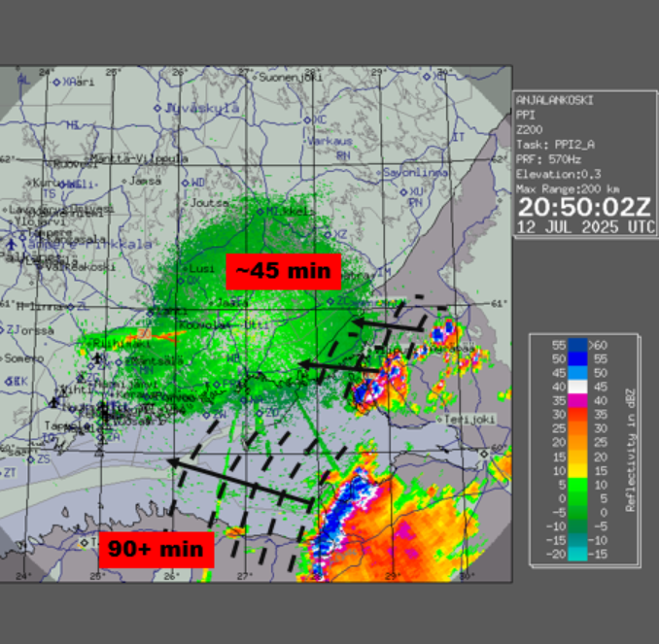659x644 pixels.
Task: Select the diamond marker beside OK near Lusi
Action: point(181,281)
